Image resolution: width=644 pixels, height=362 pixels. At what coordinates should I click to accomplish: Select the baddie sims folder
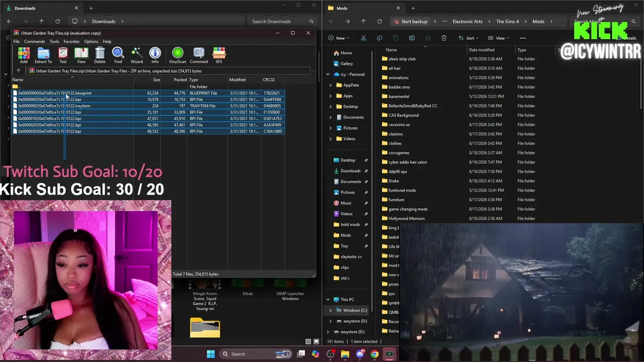point(399,87)
